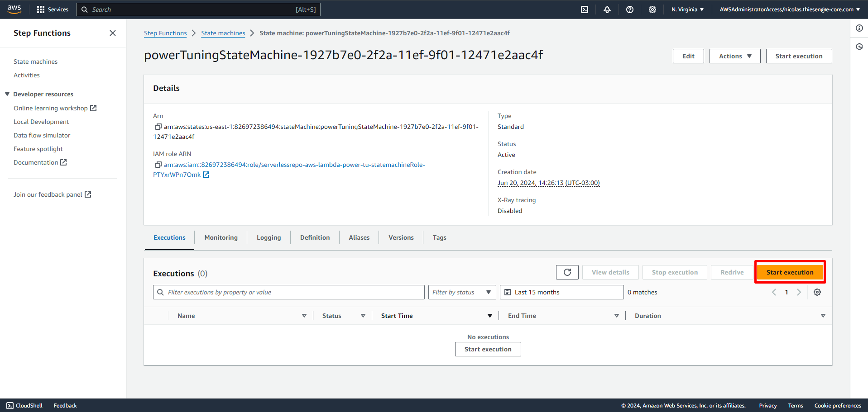The width and height of the screenshot is (868, 412).
Task: Close the Step Functions side navigation
Action: tap(113, 33)
